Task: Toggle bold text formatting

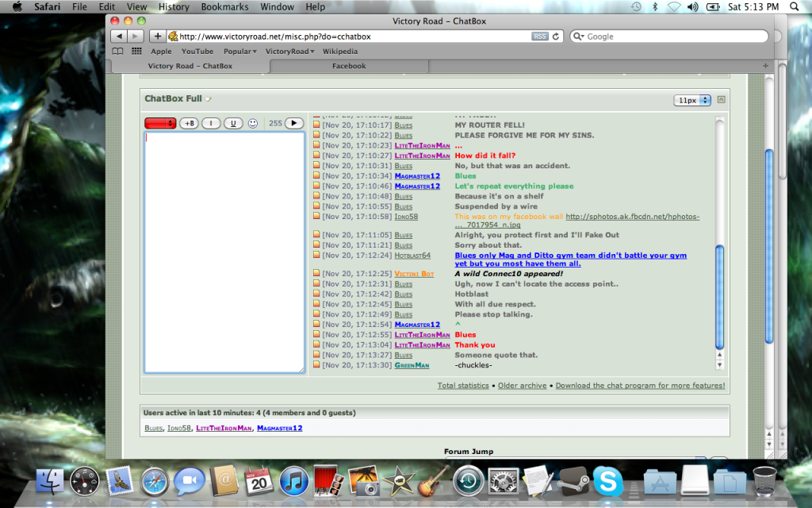Action: click(x=189, y=123)
